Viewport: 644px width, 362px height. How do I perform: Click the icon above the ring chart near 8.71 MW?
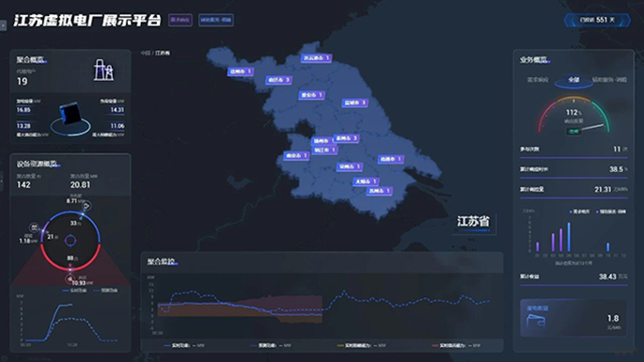click(87, 206)
